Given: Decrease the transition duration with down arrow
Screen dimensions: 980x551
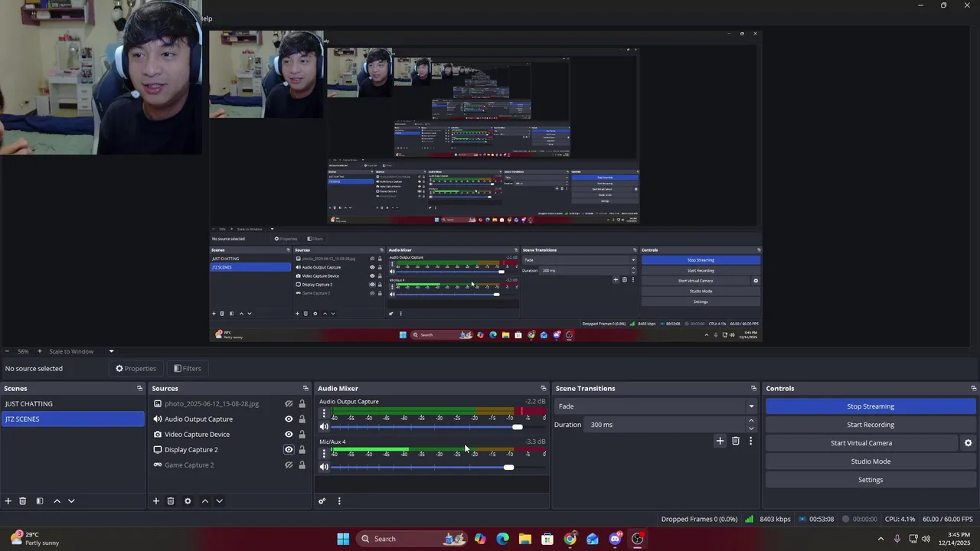Looking at the screenshot, I should 750,429.
